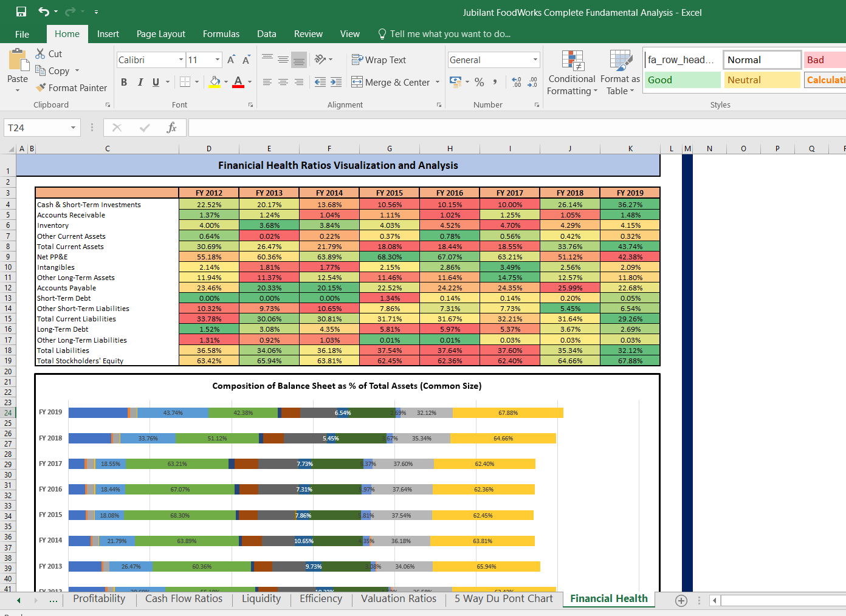
Task: Open the File menu
Action: click(22, 34)
